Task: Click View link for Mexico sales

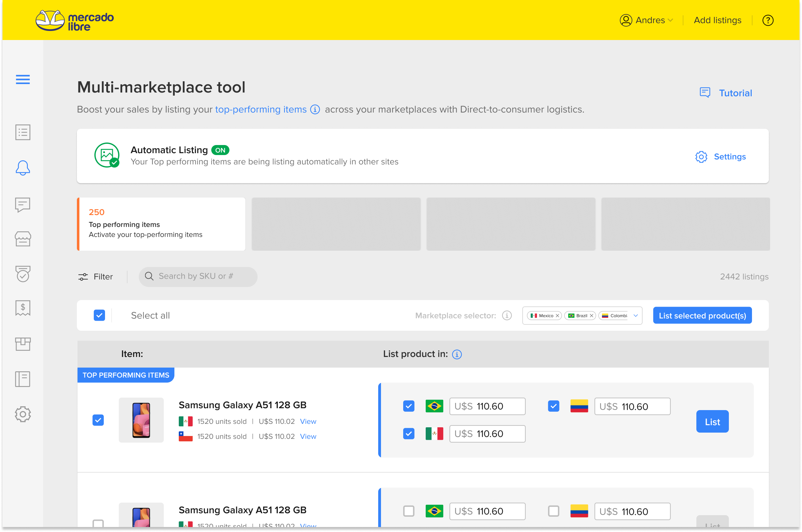Action: 308,421
